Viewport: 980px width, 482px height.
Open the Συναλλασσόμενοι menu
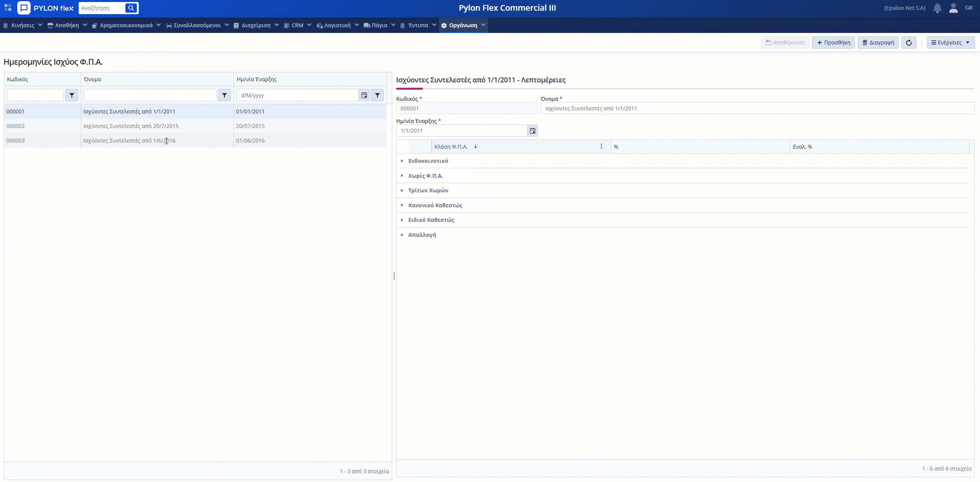[x=197, y=25]
